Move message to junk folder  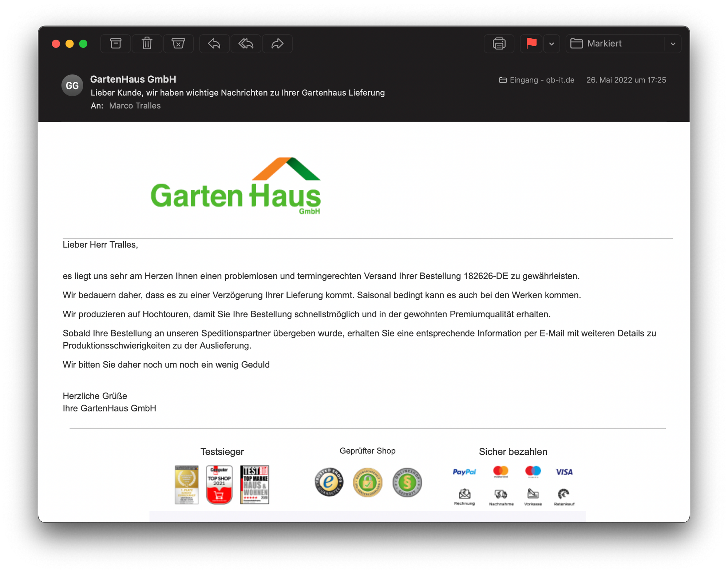click(x=178, y=44)
